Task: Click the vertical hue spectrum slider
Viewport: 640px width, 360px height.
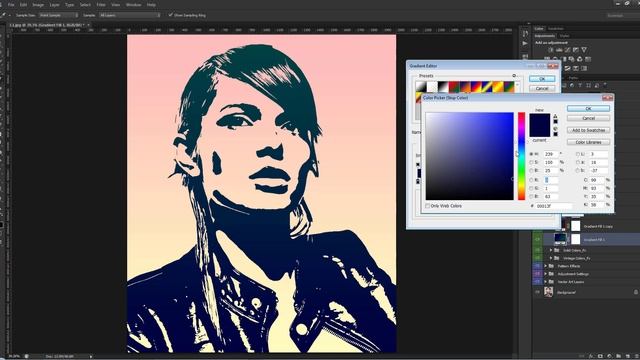Action: click(x=522, y=156)
